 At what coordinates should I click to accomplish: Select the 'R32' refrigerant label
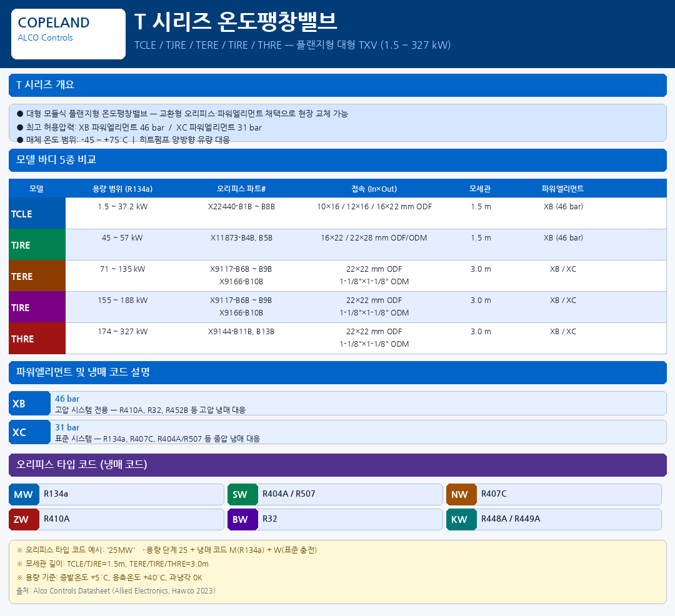pyautogui.click(x=270, y=519)
